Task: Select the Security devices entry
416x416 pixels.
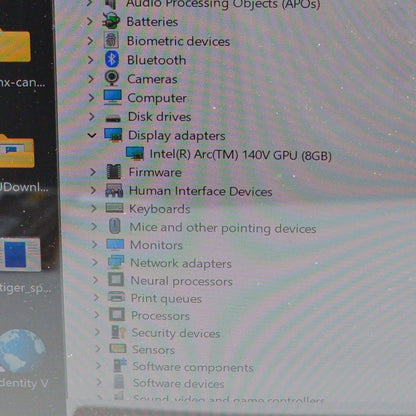Action: pyautogui.click(x=176, y=333)
